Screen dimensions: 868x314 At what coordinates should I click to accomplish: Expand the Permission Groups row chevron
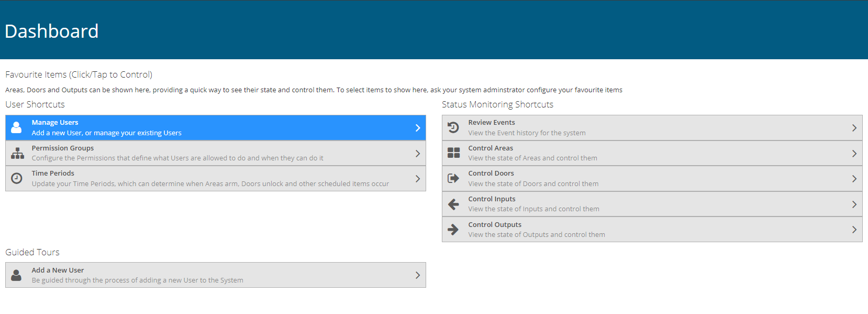coord(417,154)
